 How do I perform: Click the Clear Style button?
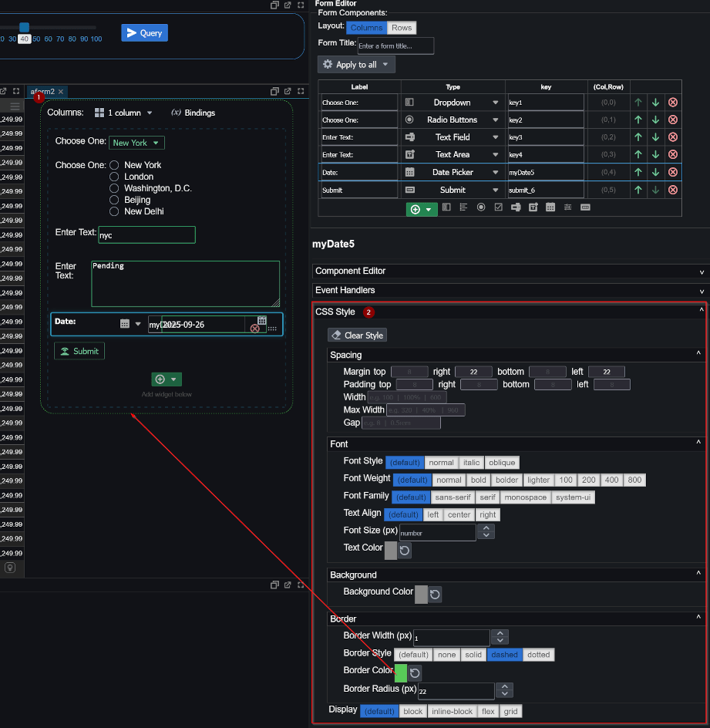point(357,335)
